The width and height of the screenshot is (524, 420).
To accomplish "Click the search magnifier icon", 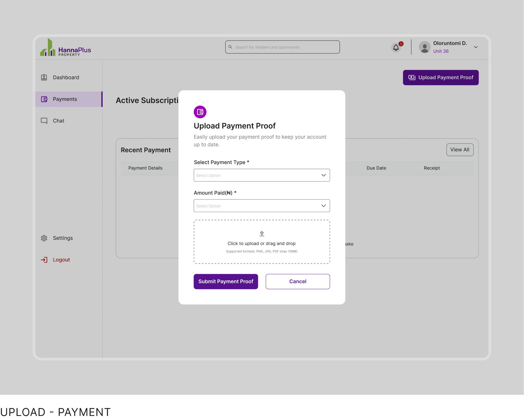I will pyautogui.click(x=230, y=47).
